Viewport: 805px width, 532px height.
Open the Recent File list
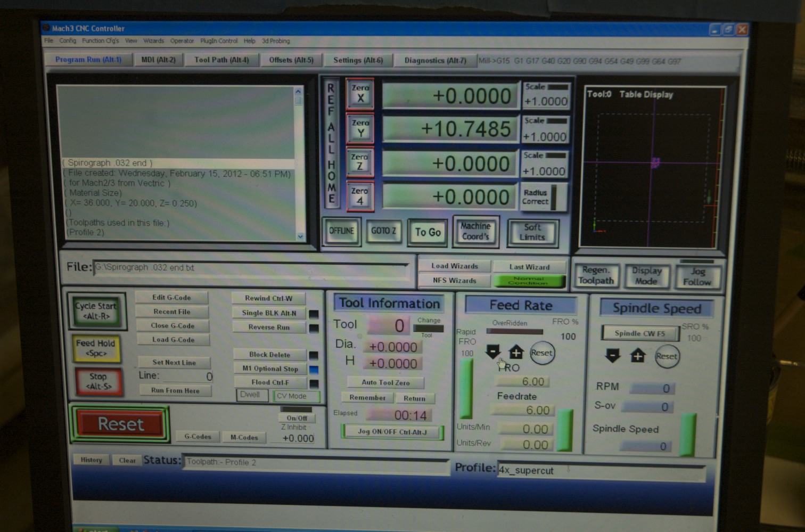point(172,312)
